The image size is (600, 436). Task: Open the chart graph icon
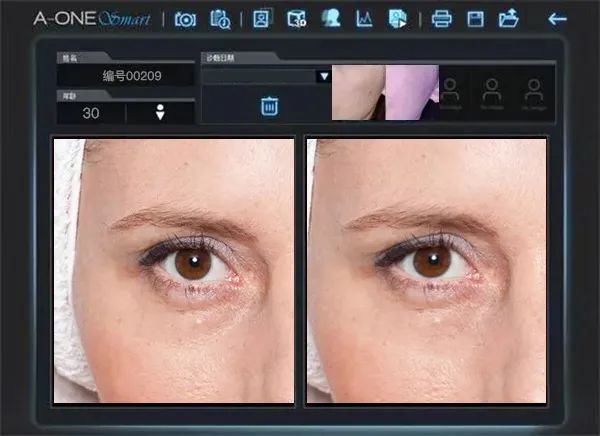pyautogui.click(x=364, y=18)
